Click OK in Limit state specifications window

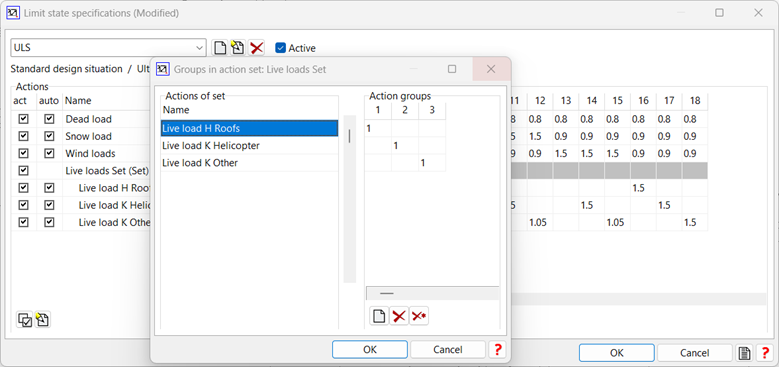[617, 353]
